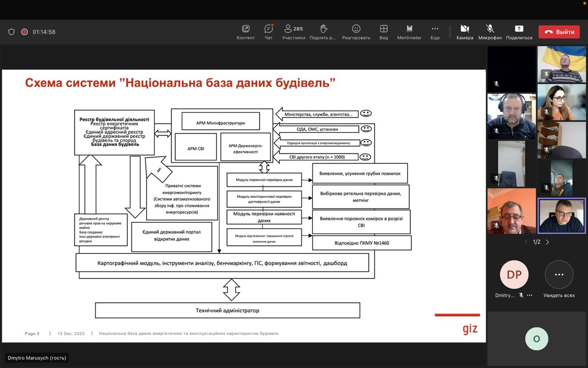Turn on the Камера
This screenshot has width=588, height=368.
tap(465, 32)
